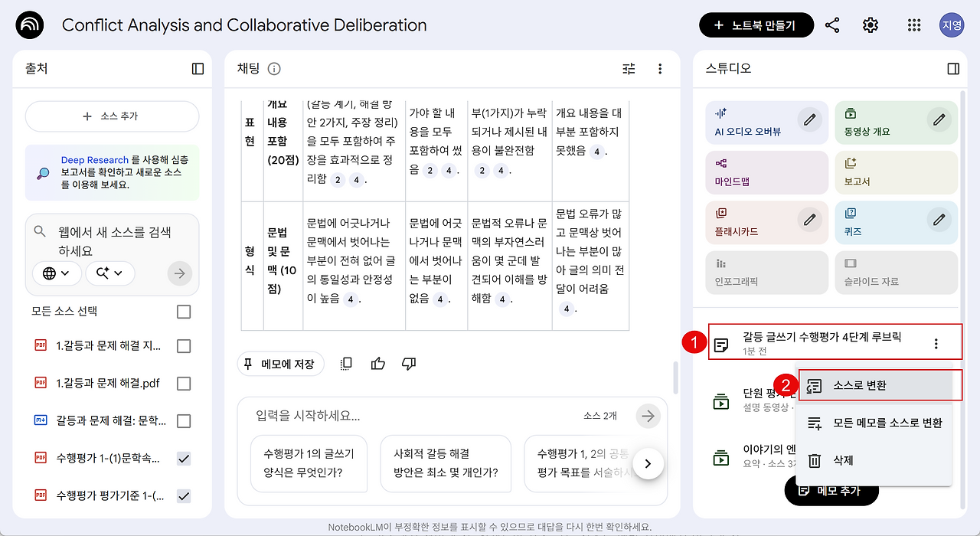This screenshot has width=980, height=536.
Task: Submit chat message arrow button
Action: tap(648, 416)
